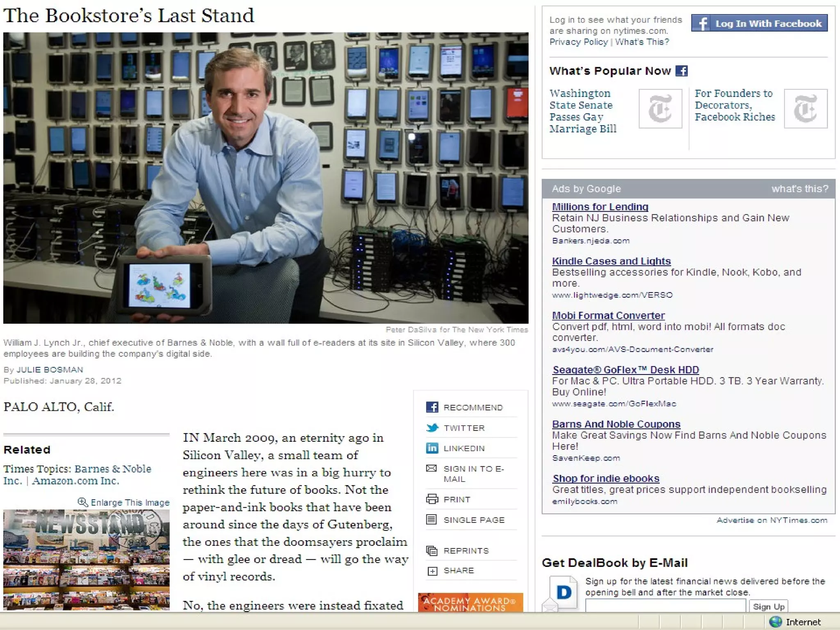
Task: Click the Internet zone globe in status bar
Action: click(x=775, y=622)
